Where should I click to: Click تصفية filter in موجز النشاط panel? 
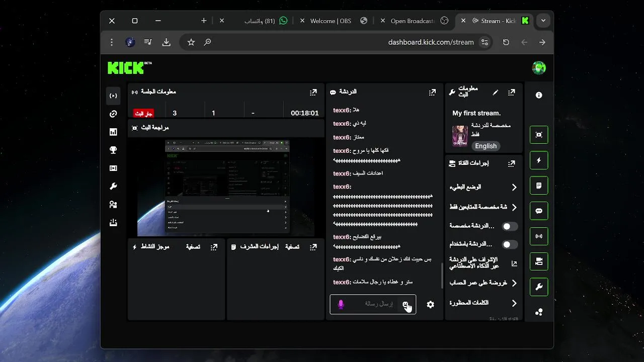[x=193, y=247]
